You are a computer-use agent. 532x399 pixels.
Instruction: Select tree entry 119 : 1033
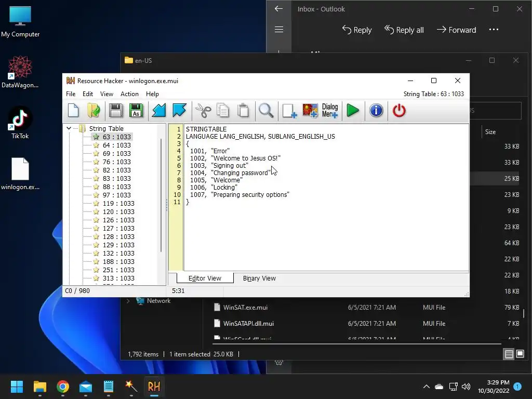(118, 203)
